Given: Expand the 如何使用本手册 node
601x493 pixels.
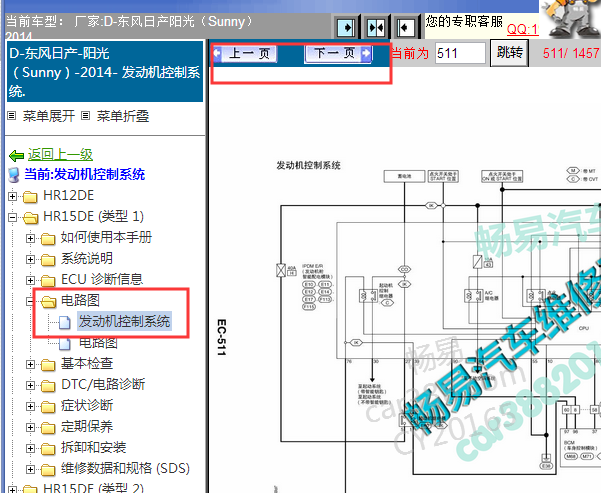Looking at the screenshot, I should point(30,238).
